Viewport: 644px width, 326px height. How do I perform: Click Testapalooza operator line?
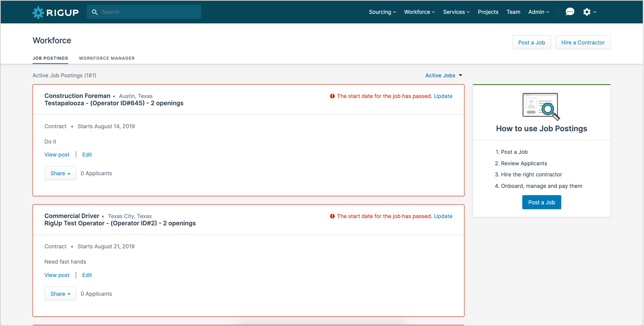(x=114, y=103)
